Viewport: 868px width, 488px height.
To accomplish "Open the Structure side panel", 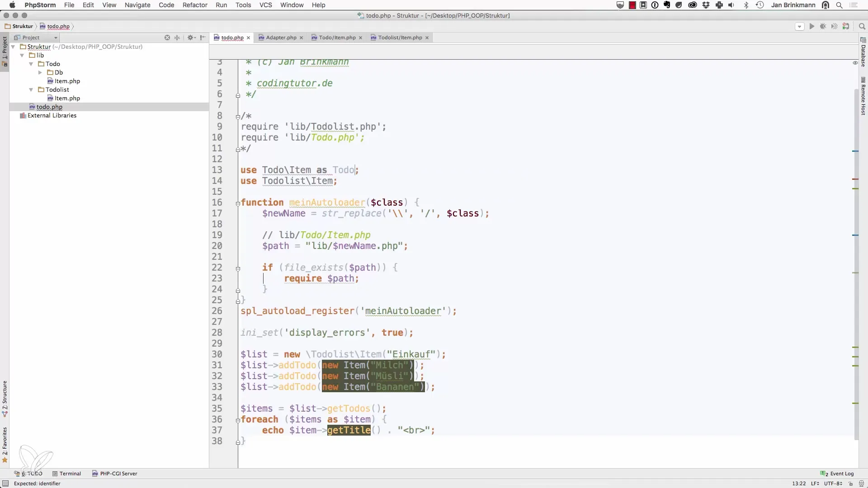I will point(5,399).
